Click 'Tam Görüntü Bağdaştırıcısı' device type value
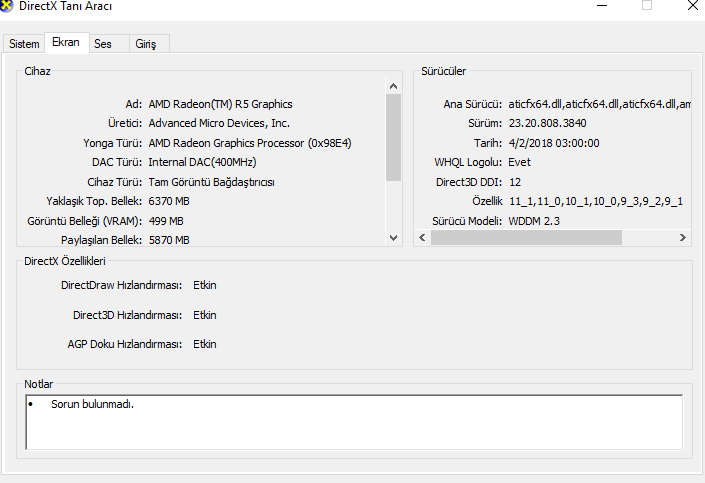The height and width of the screenshot is (483, 705). point(211,182)
